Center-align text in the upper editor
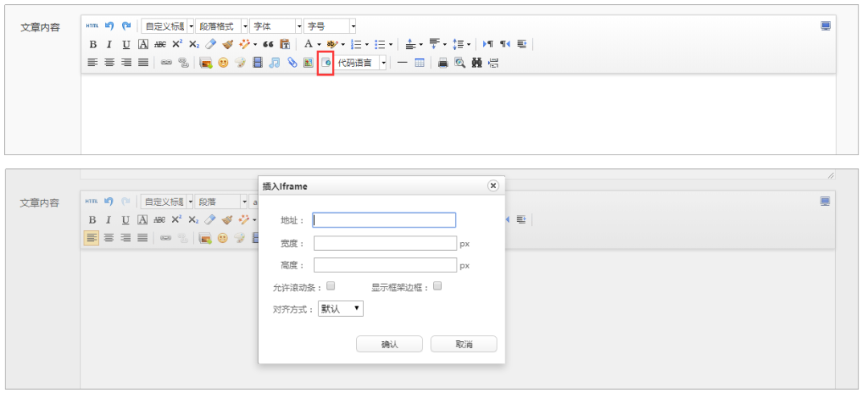 [x=109, y=63]
